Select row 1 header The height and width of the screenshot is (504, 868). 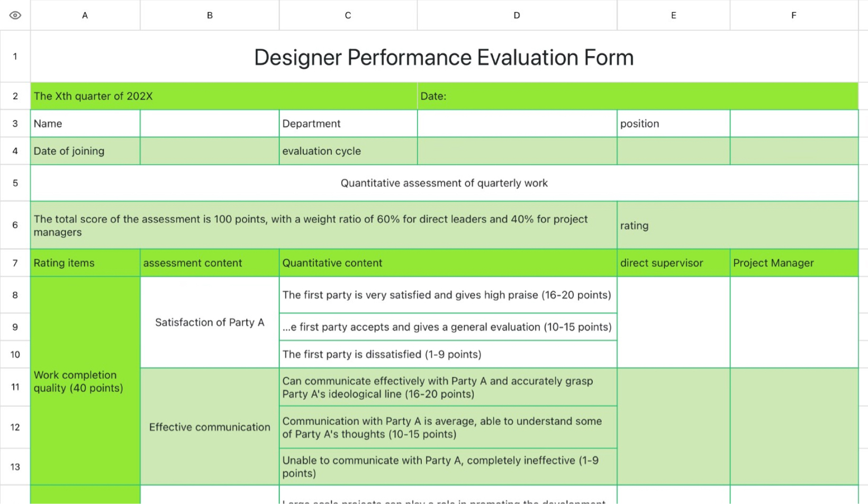point(15,56)
